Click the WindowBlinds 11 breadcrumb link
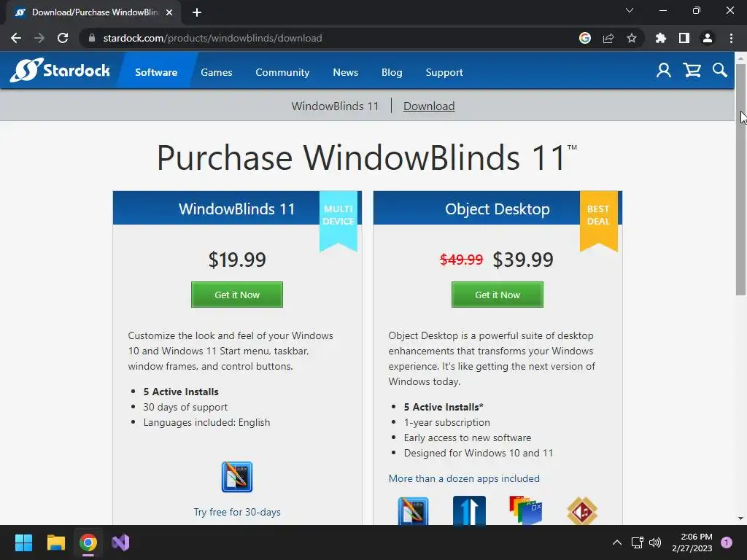This screenshot has height=560, width=747. point(335,106)
